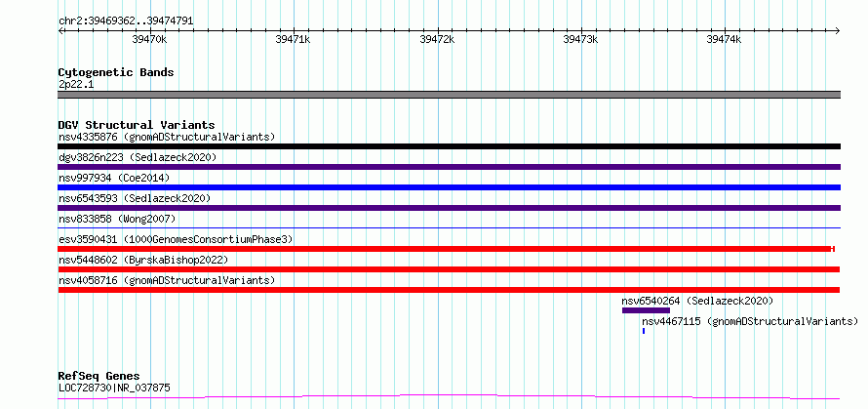Click the purple dgv3826n223 variant bar
This screenshot has height=409, width=868.
(x=449, y=167)
